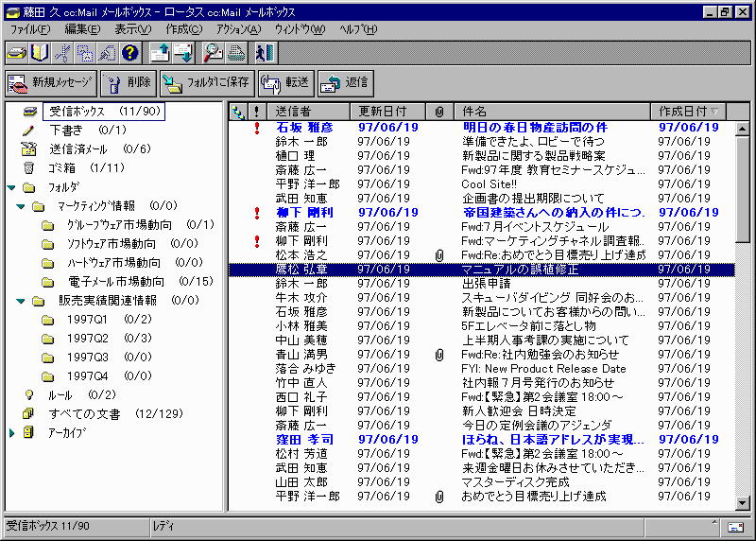Select the 下書き drafts folder
The width and height of the screenshot is (756, 541).
[x=88, y=131]
